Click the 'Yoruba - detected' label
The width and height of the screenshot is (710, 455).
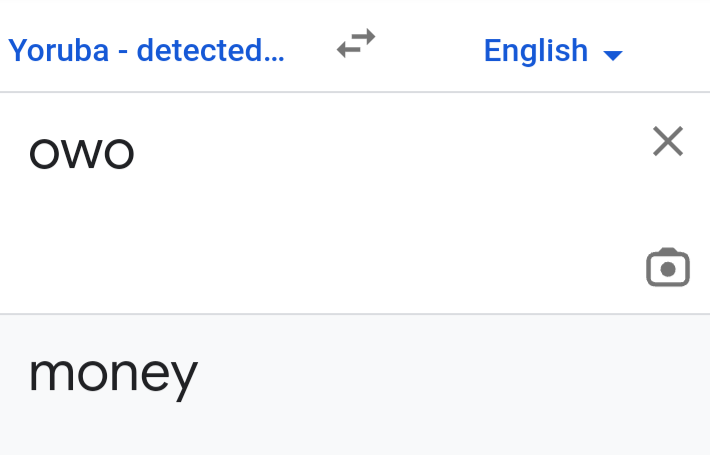point(146,50)
